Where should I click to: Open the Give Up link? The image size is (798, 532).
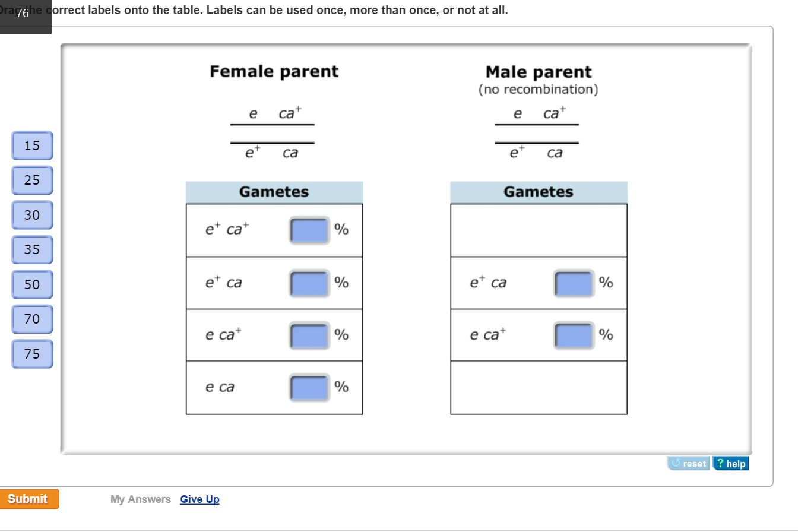tap(199, 499)
